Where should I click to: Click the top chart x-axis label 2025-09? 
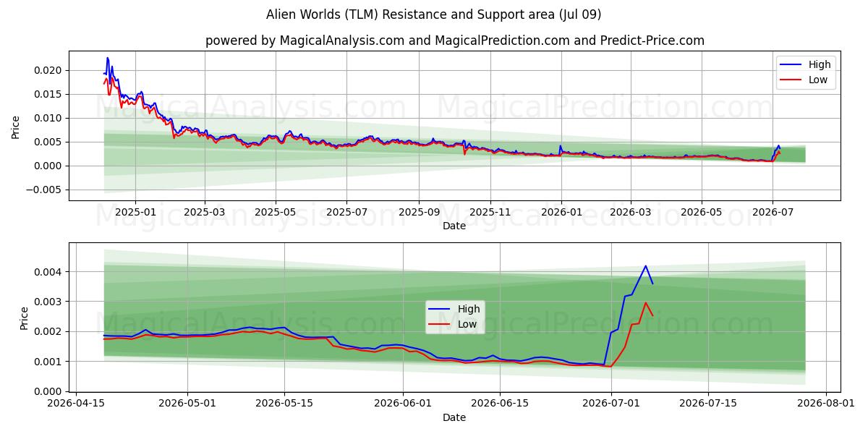419,213
